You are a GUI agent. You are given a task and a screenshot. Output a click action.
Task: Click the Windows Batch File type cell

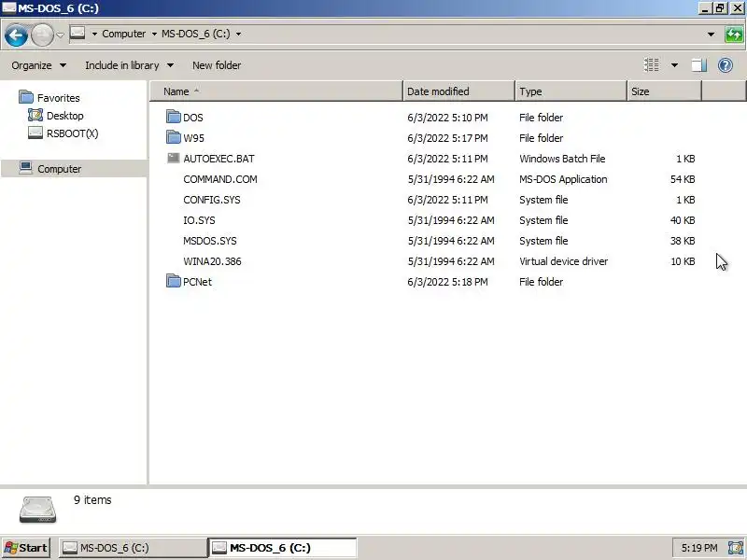pos(562,159)
